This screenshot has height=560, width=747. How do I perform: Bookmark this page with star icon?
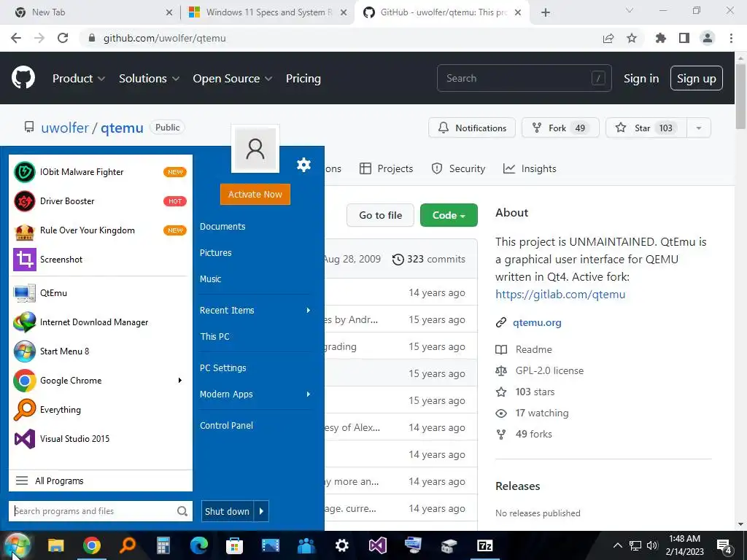click(632, 38)
